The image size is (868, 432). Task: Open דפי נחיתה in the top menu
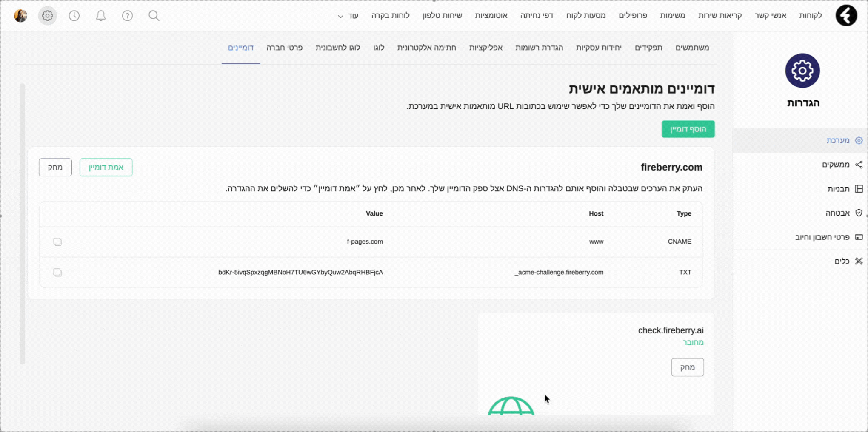point(537,15)
